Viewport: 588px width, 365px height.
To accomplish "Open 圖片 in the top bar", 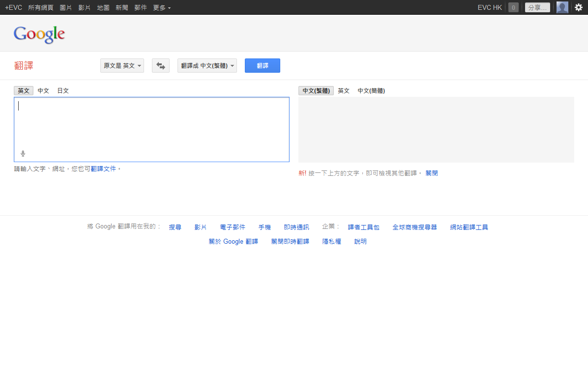I will [x=65, y=7].
